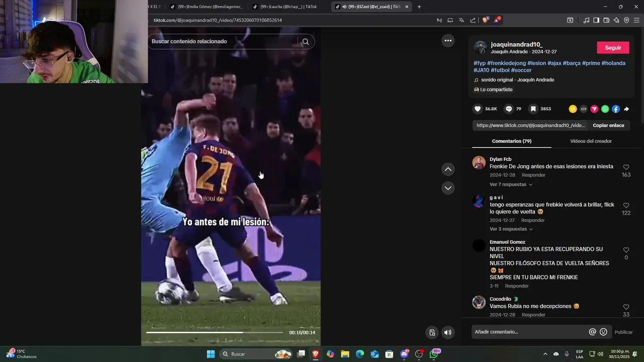Open the embed code icon
The height and width of the screenshot is (362, 644).
[x=583, y=109]
